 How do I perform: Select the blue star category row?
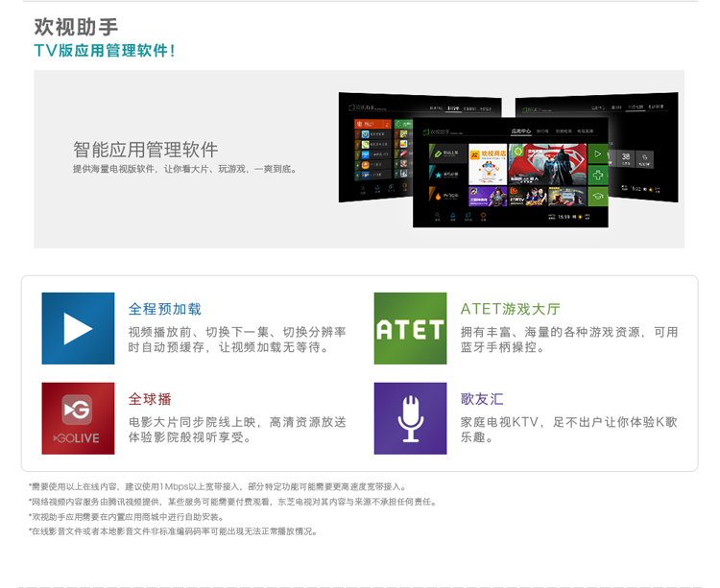[447, 175]
